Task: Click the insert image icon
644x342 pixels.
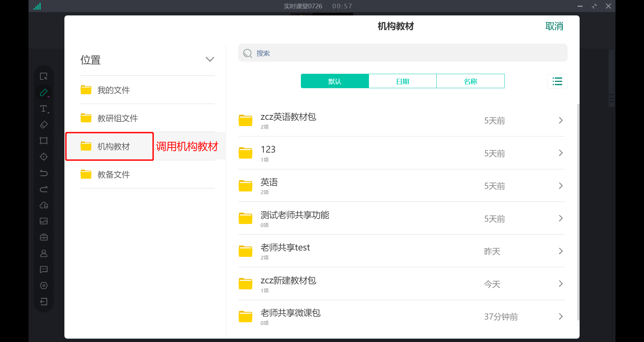Action: 44,221
